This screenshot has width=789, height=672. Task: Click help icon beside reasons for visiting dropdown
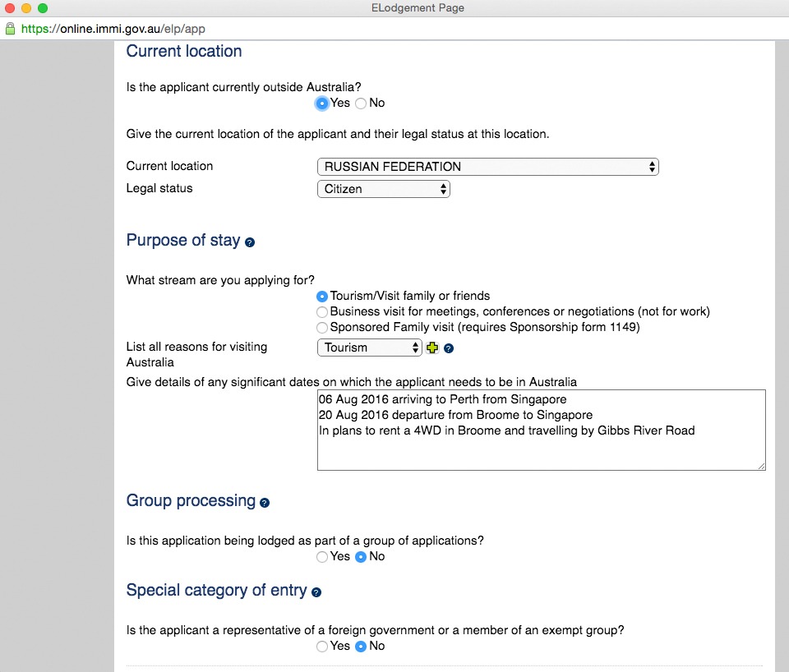[449, 348]
